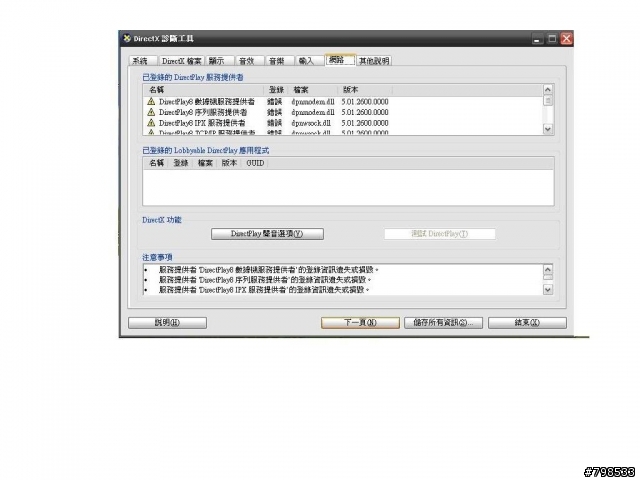Click the DirectX title bar icon
The height and width of the screenshot is (480, 640).
coord(127,38)
